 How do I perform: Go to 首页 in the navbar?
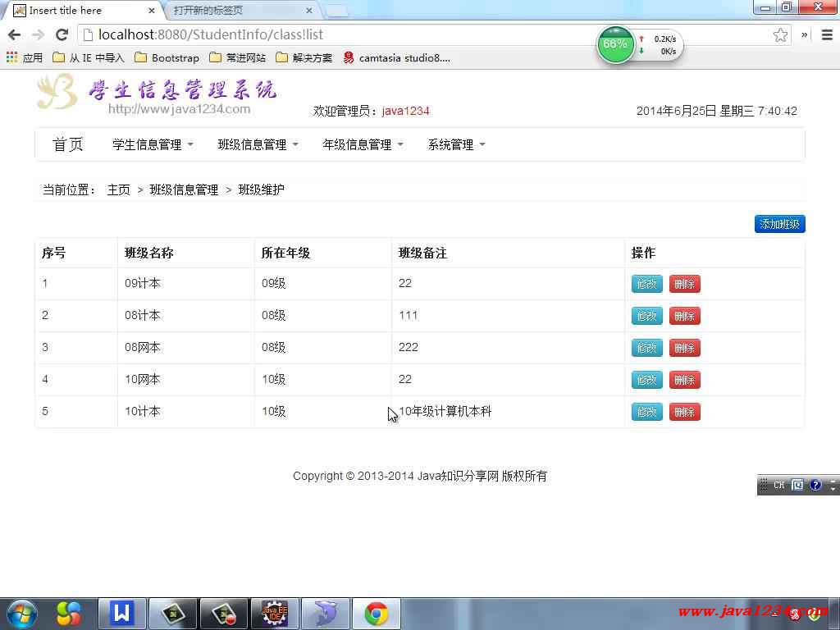pos(68,144)
